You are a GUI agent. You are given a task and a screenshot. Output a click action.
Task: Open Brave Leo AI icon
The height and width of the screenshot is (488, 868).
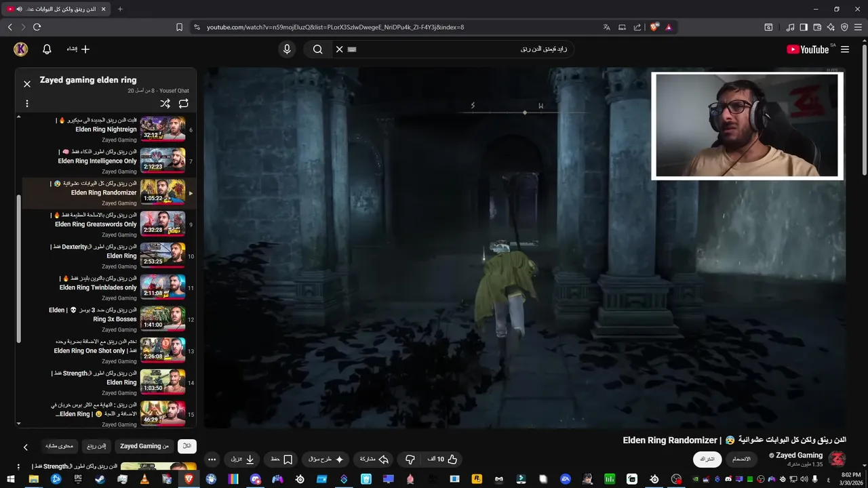click(x=831, y=27)
